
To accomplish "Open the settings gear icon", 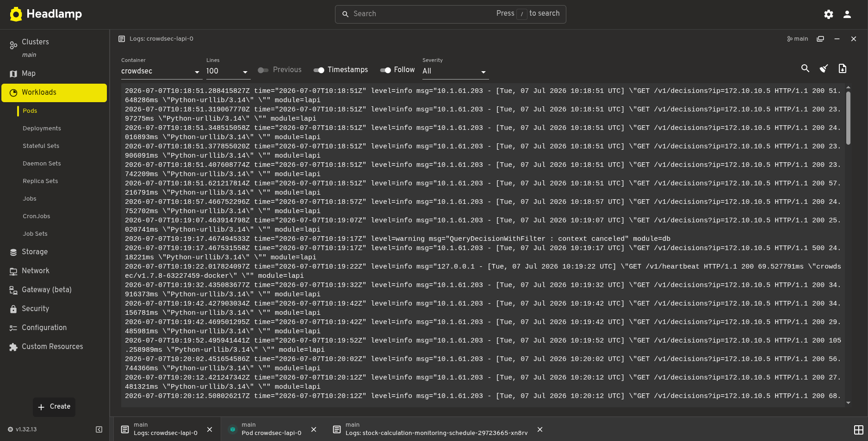I will [829, 14].
